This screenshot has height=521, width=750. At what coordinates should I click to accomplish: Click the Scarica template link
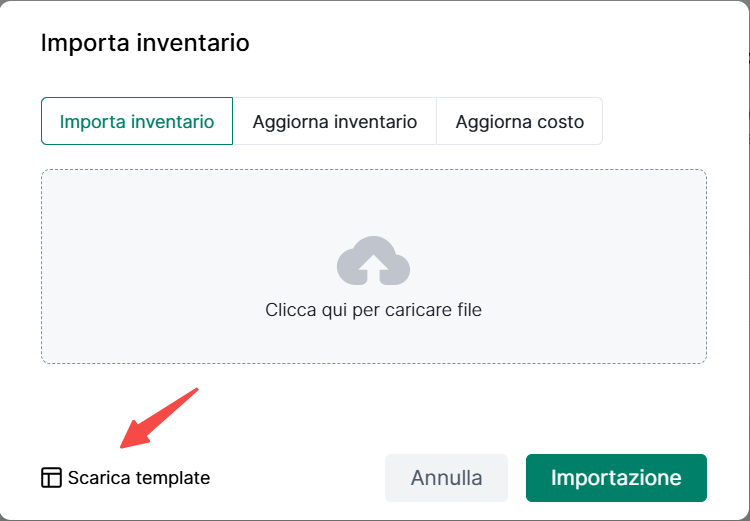(138, 478)
